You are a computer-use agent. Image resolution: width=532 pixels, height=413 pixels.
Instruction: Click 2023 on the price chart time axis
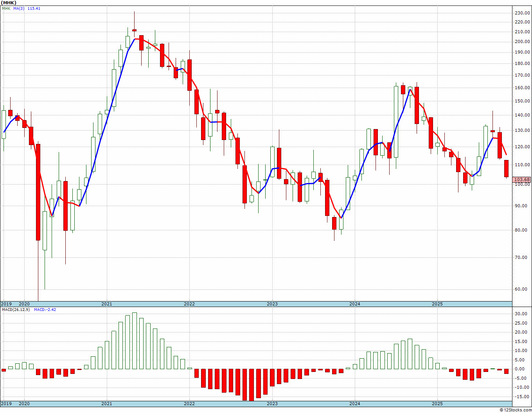[x=272, y=304]
